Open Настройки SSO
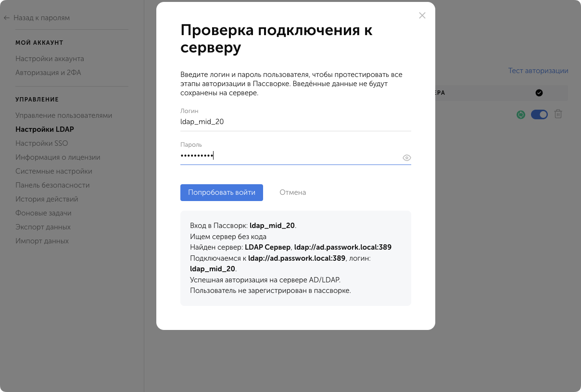The height and width of the screenshot is (392, 581). click(42, 143)
